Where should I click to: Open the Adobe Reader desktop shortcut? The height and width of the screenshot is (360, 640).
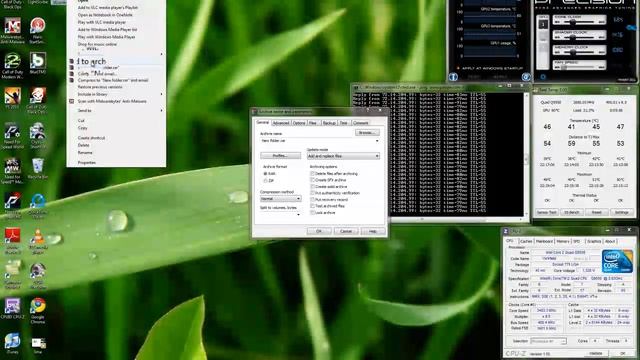[12, 236]
